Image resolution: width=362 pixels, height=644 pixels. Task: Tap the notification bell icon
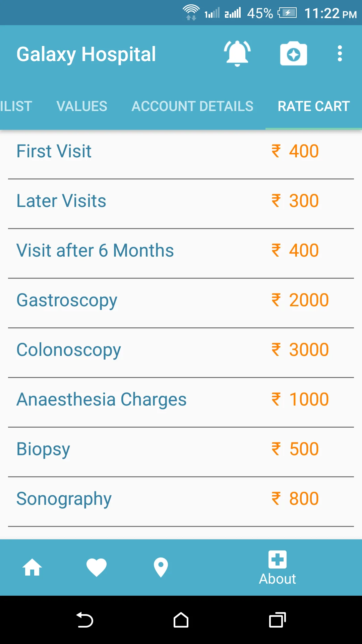(x=237, y=54)
